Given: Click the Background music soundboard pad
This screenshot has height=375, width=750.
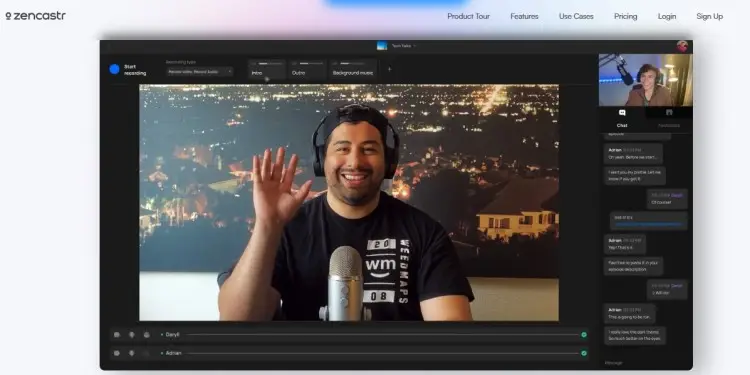Looking at the screenshot, I should pyautogui.click(x=353, y=69).
